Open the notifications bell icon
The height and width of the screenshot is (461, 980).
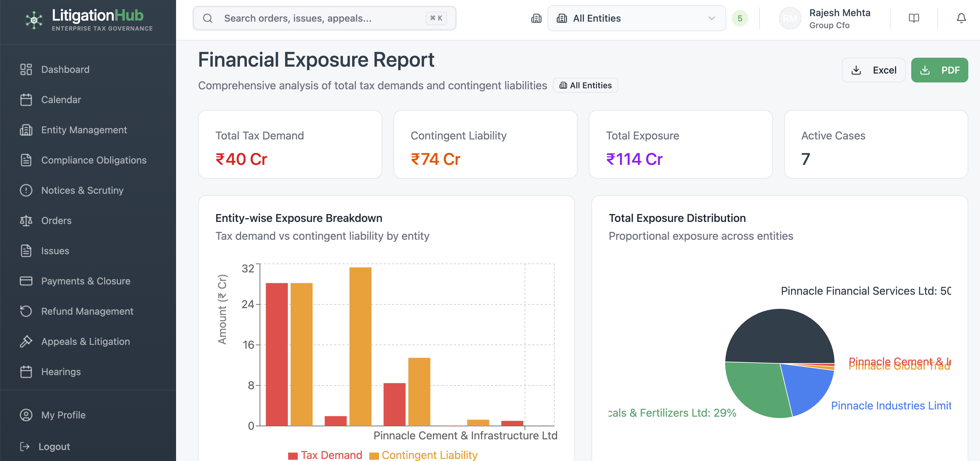tap(961, 18)
